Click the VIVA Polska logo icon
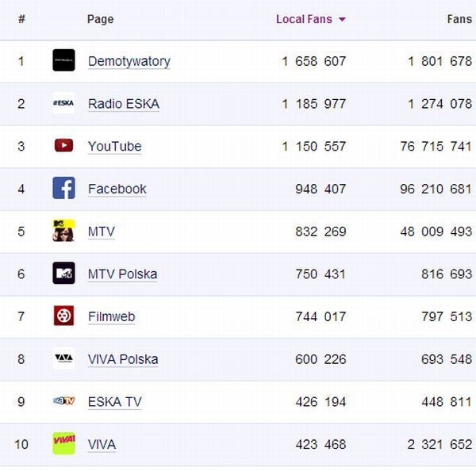This screenshot has height=471, width=476. [x=63, y=358]
